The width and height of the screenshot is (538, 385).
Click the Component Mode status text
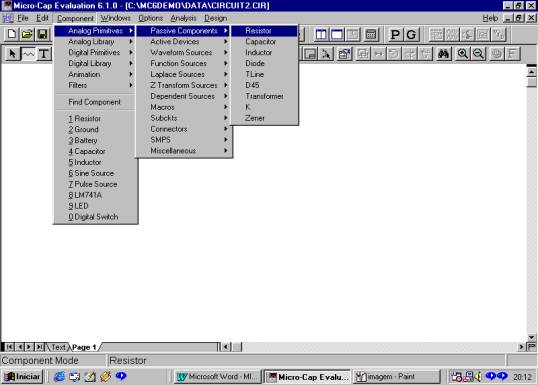tap(40, 361)
